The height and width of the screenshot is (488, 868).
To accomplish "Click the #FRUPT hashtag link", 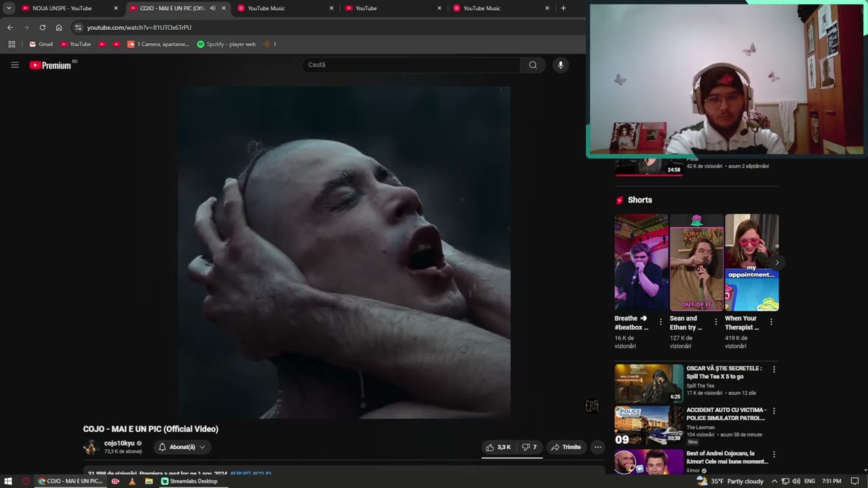I will pyautogui.click(x=240, y=473).
